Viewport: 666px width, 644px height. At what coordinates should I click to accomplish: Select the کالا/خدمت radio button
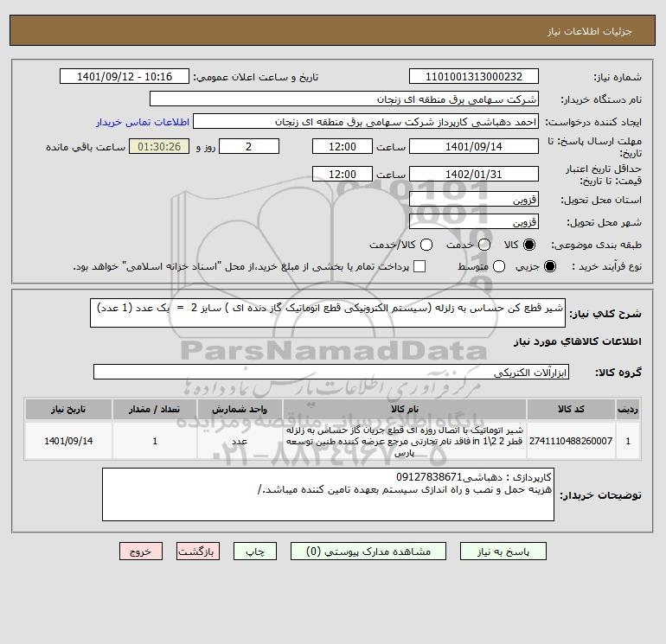point(426,245)
